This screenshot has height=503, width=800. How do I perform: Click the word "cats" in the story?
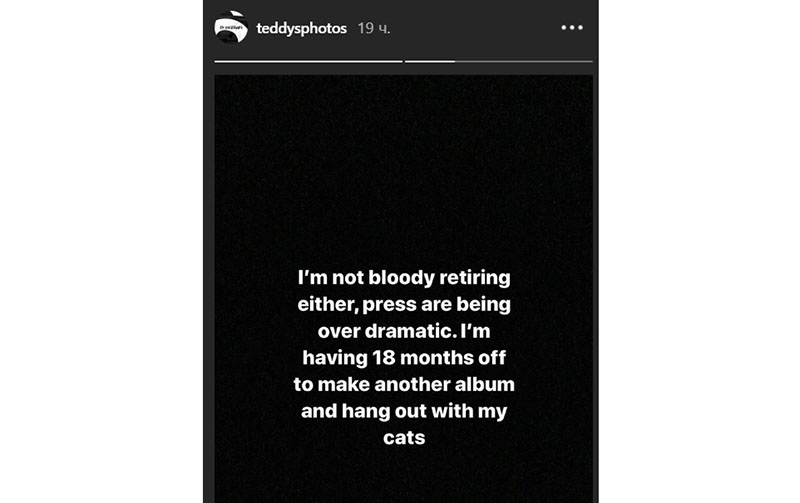coord(405,437)
